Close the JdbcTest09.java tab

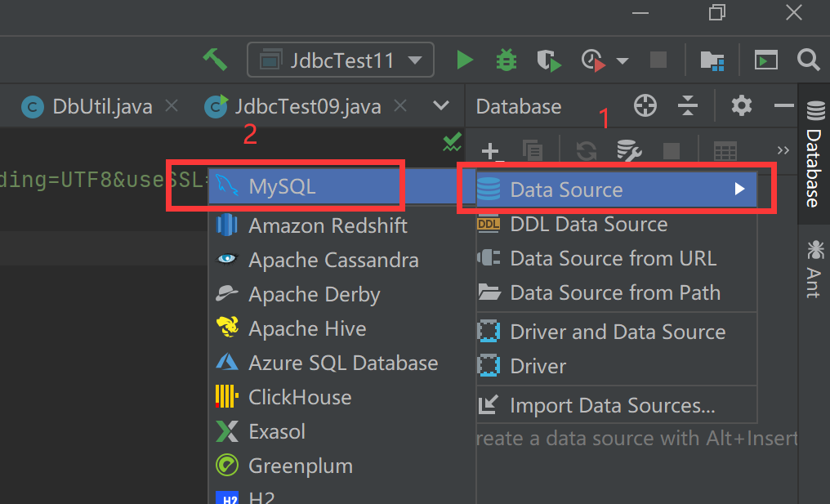click(400, 106)
